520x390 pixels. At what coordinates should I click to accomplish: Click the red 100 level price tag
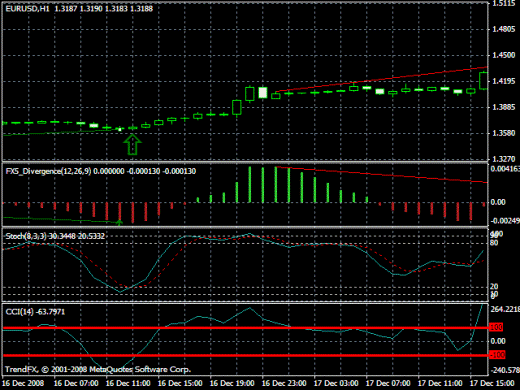496,327
